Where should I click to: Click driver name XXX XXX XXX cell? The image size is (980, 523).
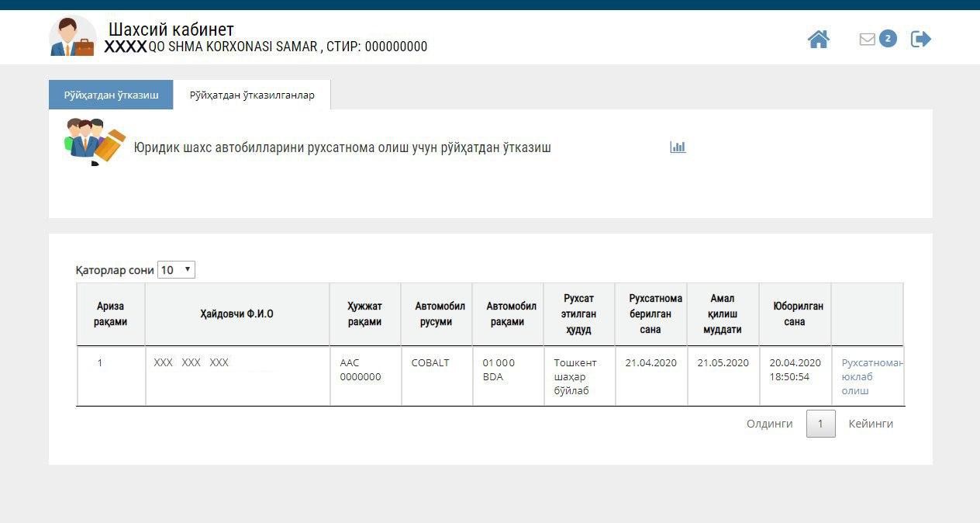tap(237, 376)
